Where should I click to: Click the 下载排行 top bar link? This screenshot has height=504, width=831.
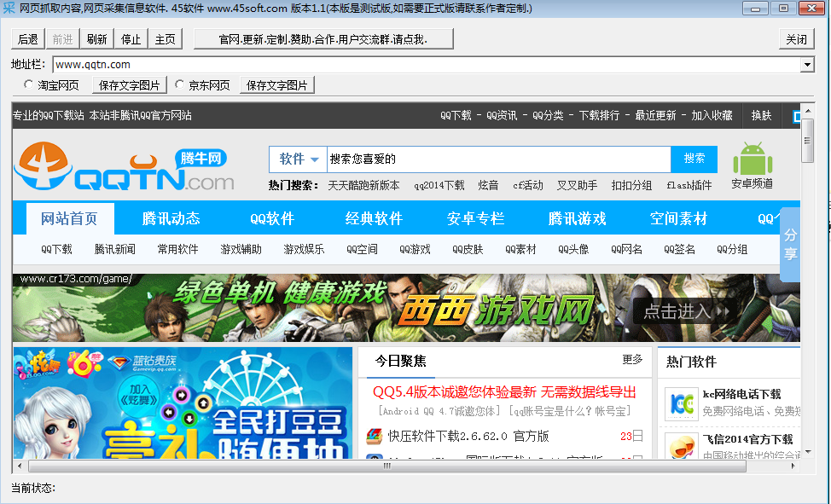[x=599, y=115]
